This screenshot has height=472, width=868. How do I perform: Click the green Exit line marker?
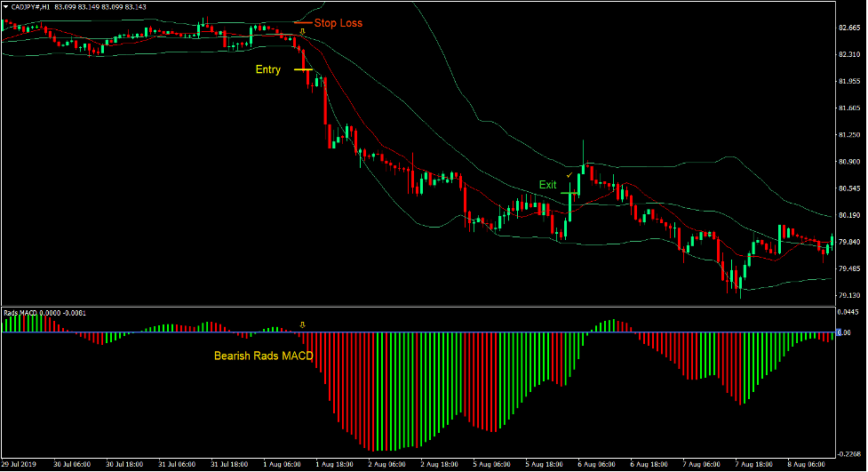coord(569,192)
